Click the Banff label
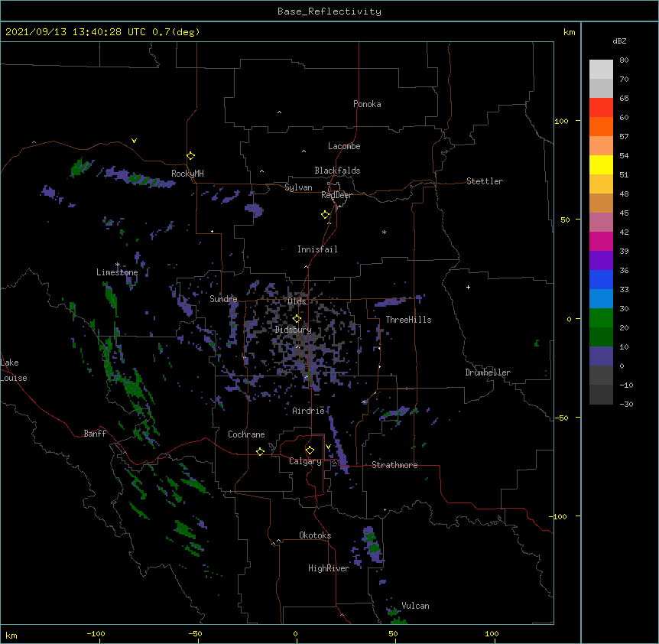Viewport: 659px width, 644px height. point(95,434)
